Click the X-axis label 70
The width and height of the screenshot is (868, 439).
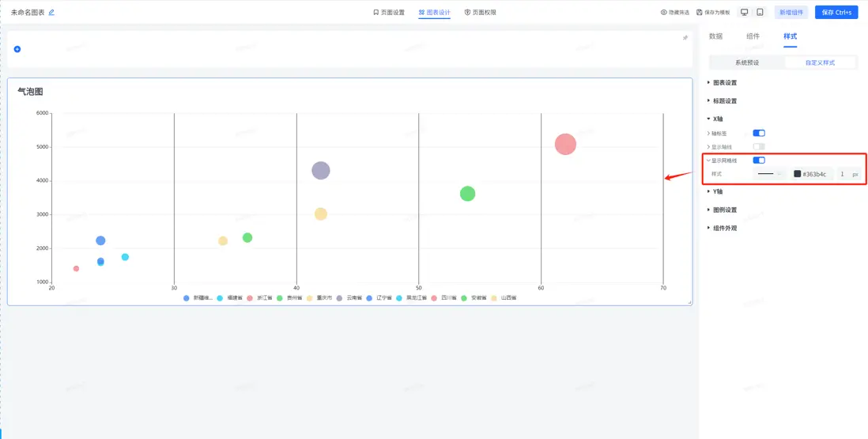point(663,288)
